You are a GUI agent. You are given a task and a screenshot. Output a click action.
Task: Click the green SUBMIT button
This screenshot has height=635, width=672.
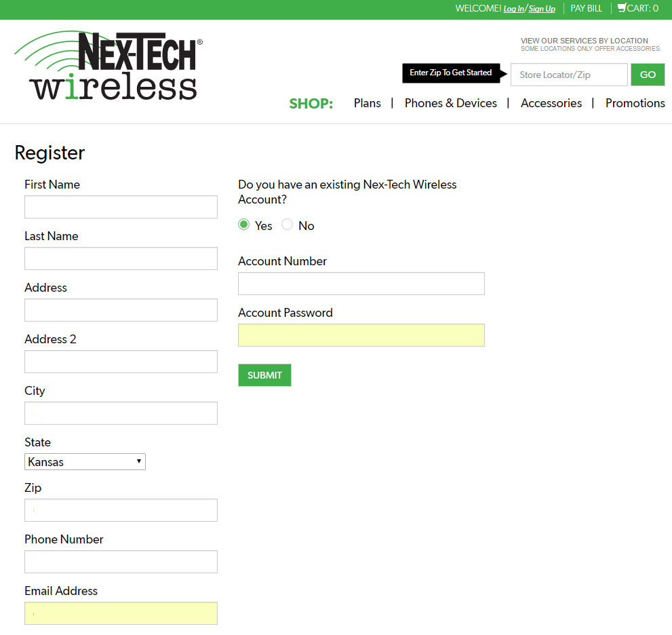pyautogui.click(x=264, y=375)
